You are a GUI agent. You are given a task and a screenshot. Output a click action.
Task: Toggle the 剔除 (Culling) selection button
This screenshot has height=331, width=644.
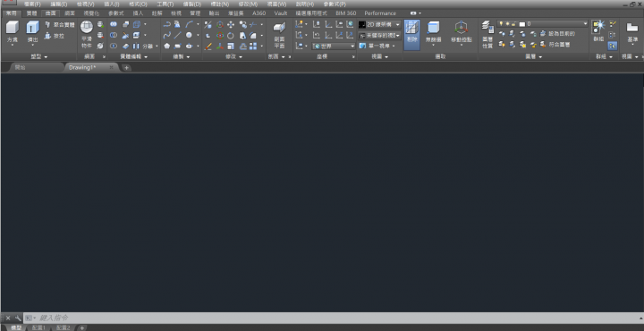(x=412, y=35)
